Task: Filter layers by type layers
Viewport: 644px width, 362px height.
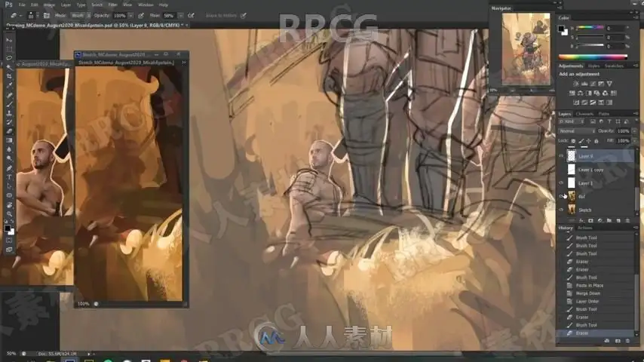Action: [x=609, y=121]
